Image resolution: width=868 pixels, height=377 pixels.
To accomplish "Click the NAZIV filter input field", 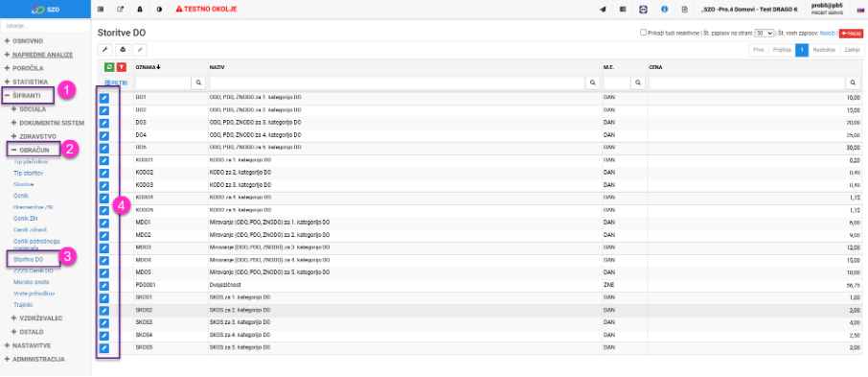I will pyautogui.click(x=398, y=82).
